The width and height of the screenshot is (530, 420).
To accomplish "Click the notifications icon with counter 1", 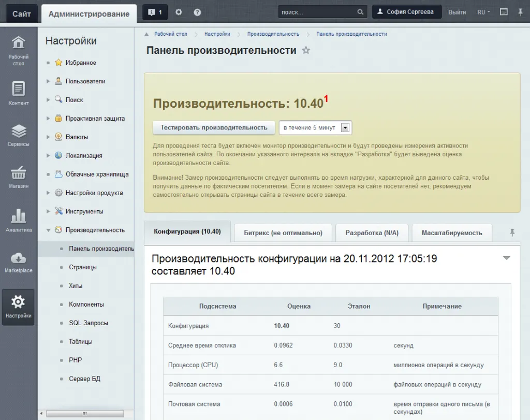I will (155, 12).
